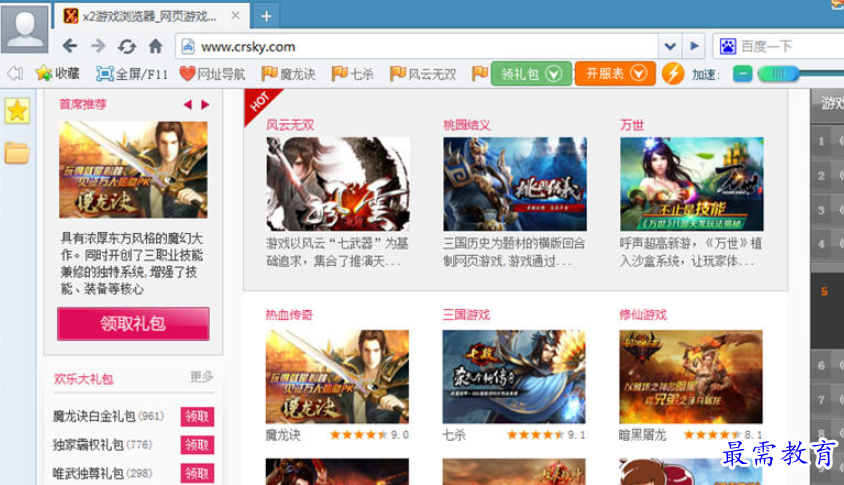
Task: Open 更多 gift packs link
Action: click(x=202, y=377)
